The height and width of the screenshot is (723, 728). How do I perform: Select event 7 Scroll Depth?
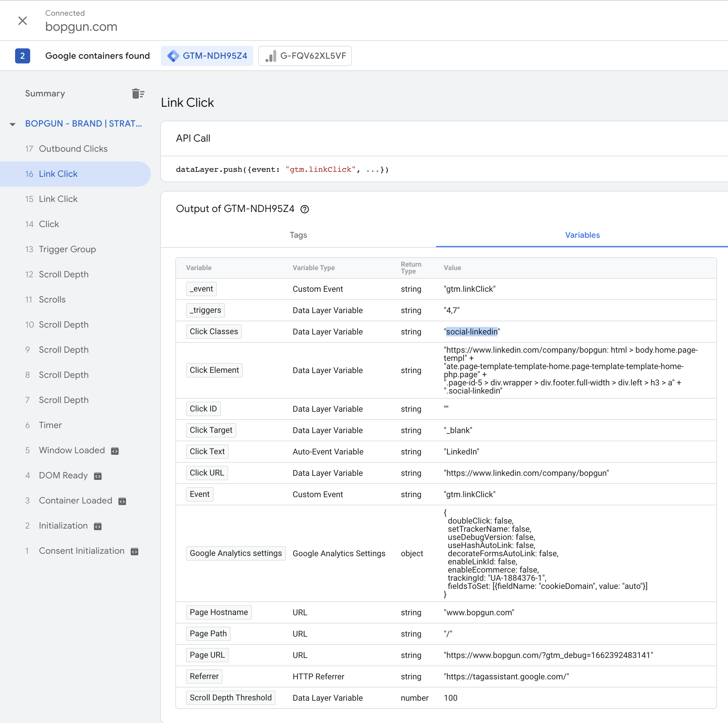click(75, 400)
